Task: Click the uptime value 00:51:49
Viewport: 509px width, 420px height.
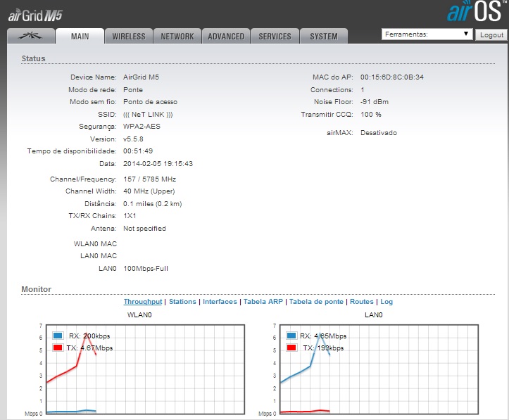Action: coord(138,151)
